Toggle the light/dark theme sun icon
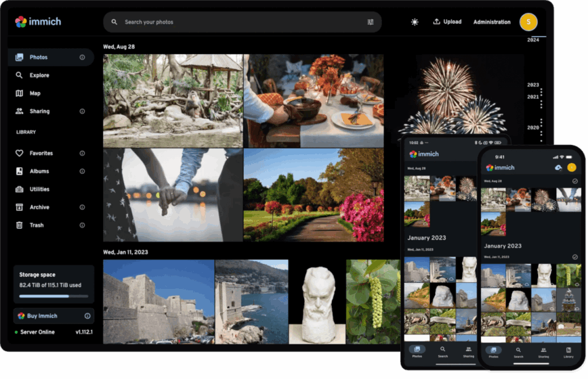The width and height of the screenshot is (588, 379). click(x=415, y=22)
